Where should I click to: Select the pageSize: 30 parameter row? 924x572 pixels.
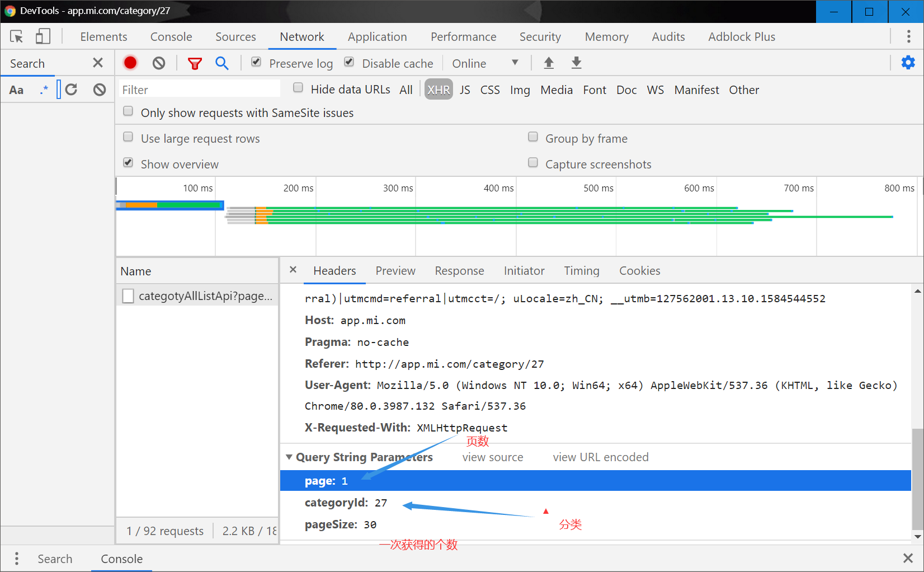(x=596, y=524)
